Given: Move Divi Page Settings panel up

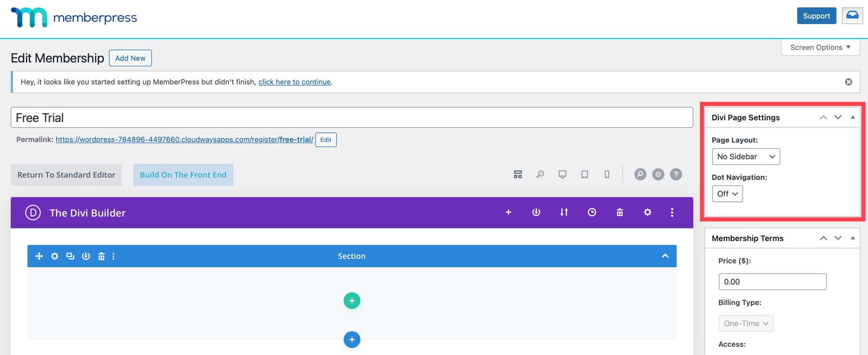Looking at the screenshot, I should click(824, 118).
